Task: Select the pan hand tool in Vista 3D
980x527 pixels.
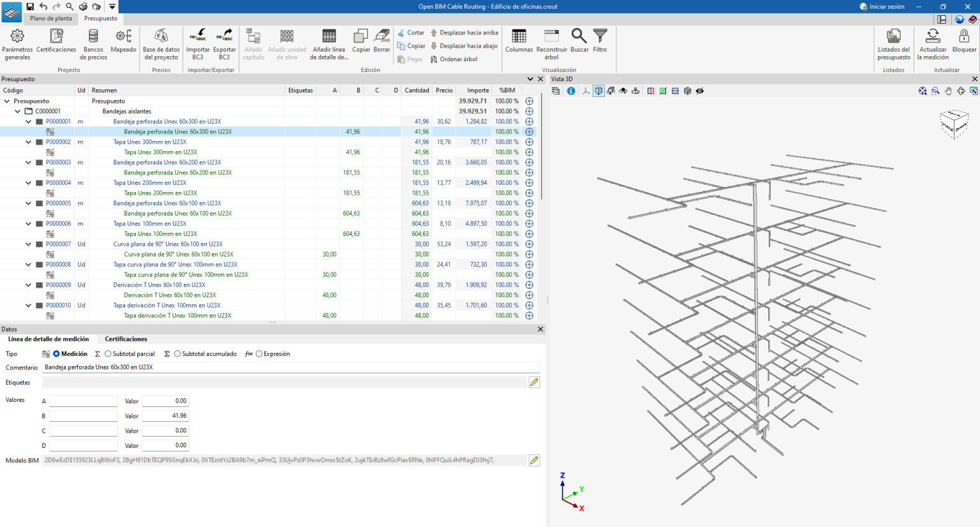Action: point(948,91)
